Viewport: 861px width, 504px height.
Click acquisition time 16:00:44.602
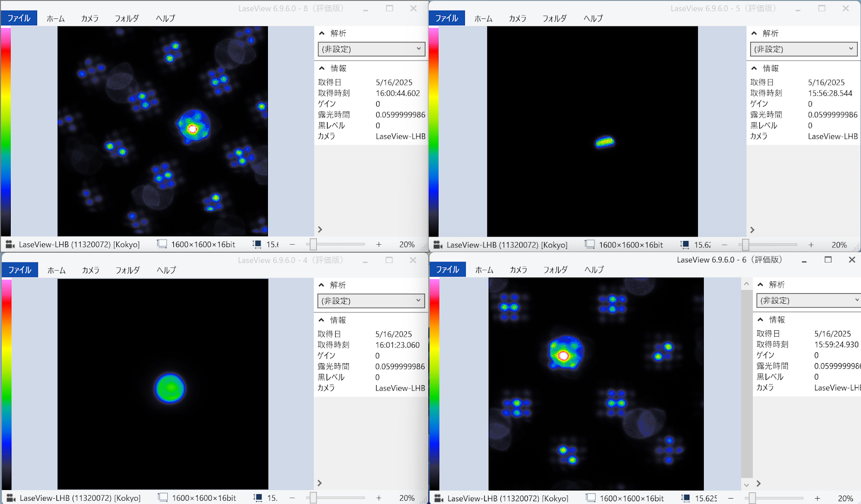tap(398, 93)
